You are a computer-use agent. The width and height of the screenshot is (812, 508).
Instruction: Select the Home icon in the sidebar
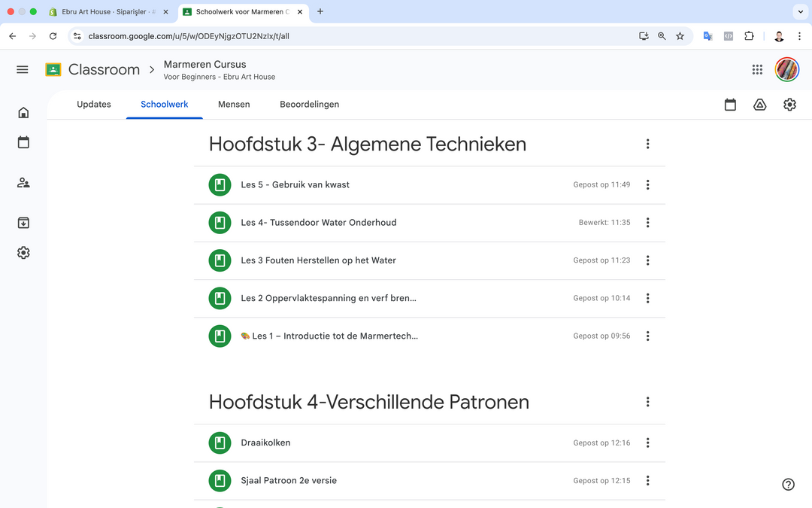click(23, 111)
